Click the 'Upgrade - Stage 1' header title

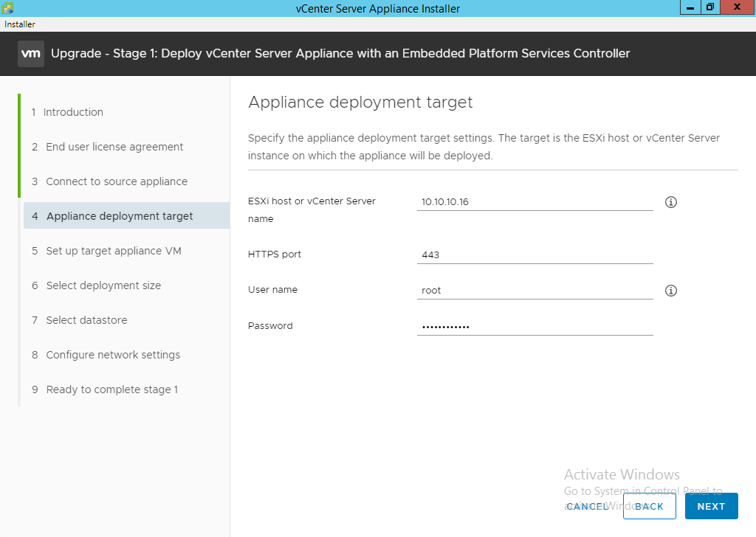[x=340, y=53]
